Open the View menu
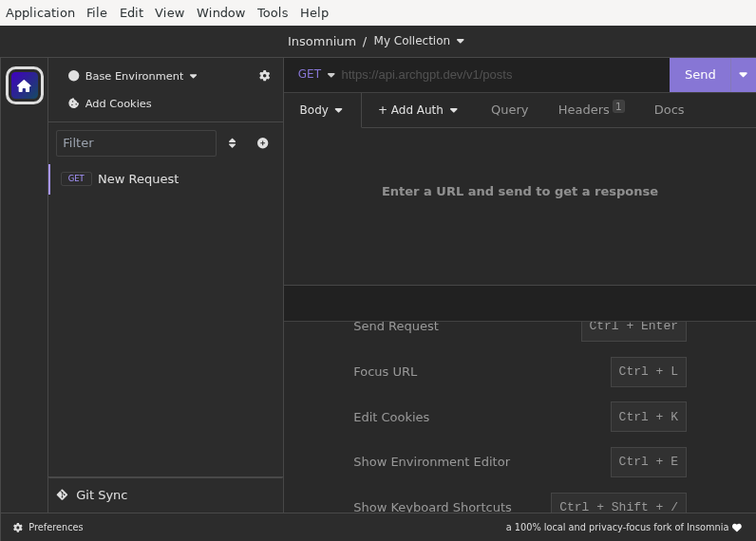 169,12
